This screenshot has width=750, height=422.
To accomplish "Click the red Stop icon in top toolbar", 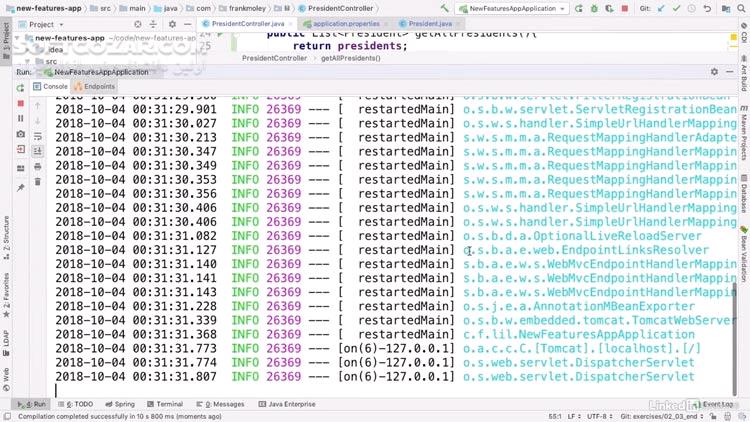I will coord(624,9).
